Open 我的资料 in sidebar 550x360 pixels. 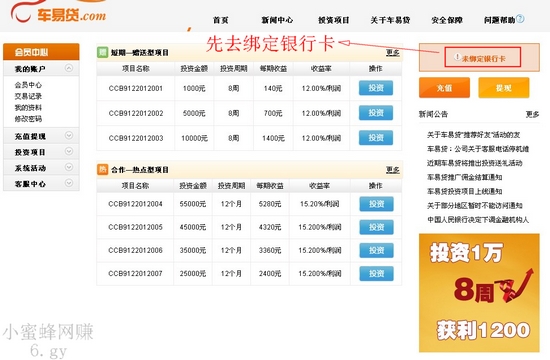coord(28,107)
